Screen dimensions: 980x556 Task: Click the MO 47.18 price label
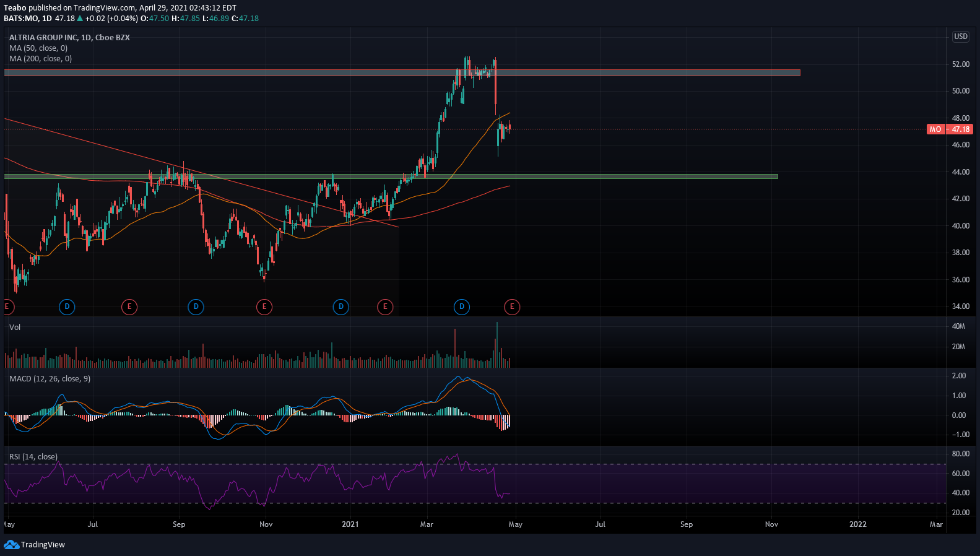(x=950, y=129)
